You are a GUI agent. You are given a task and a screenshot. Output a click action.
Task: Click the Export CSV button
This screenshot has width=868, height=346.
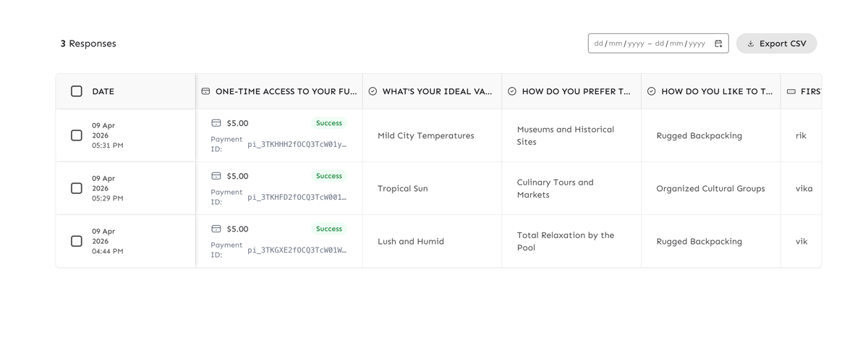click(776, 43)
